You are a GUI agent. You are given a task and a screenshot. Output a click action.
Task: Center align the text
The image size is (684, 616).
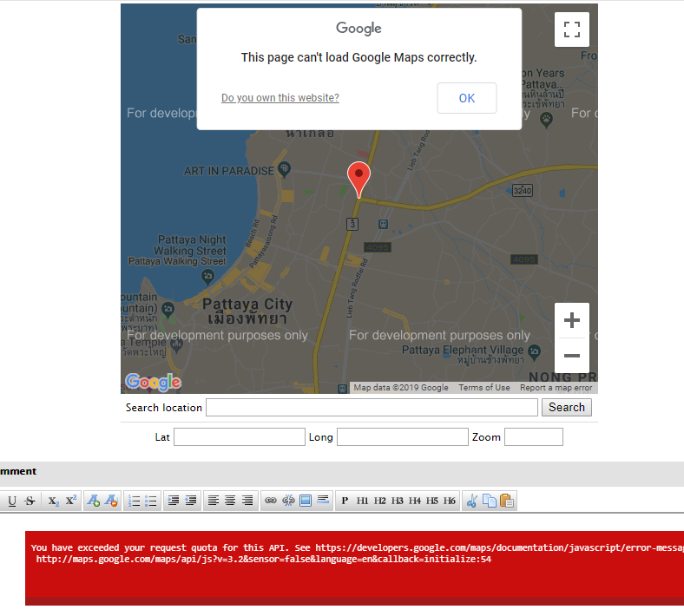point(230,501)
